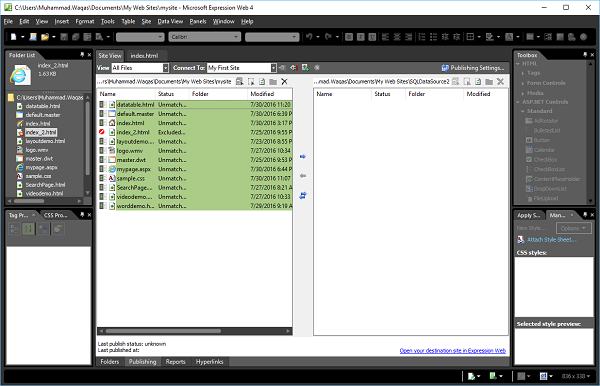The width and height of the screenshot is (600, 386).
Task: Click the New Page toolbar icon
Action: [x=14, y=37]
